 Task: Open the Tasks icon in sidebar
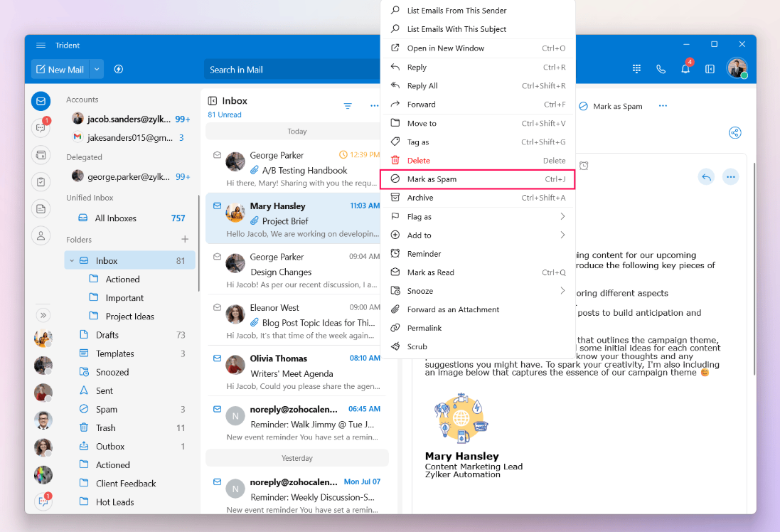[x=41, y=181]
